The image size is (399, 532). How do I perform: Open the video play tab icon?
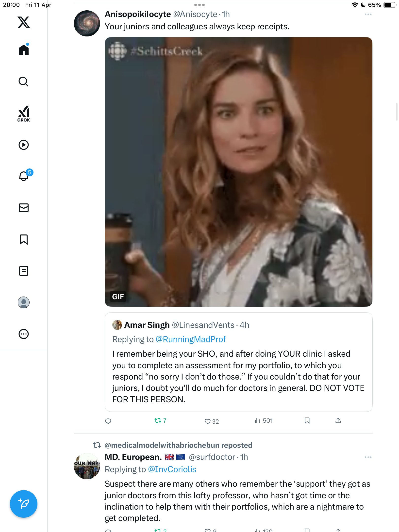click(24, 145)
